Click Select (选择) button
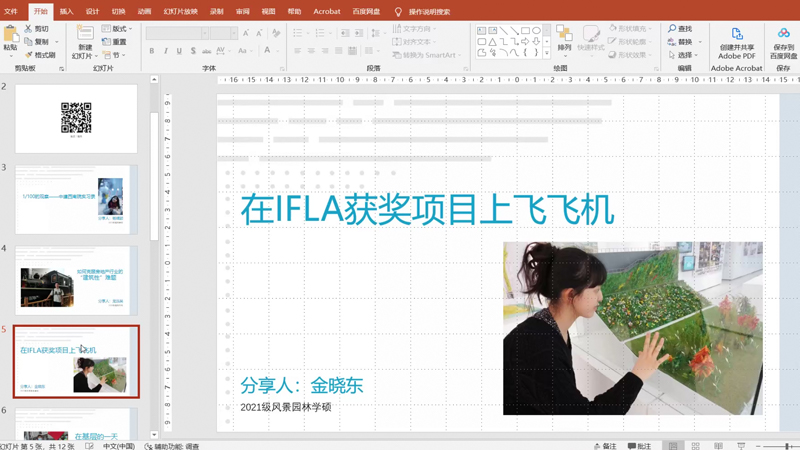 coord(683,55)
